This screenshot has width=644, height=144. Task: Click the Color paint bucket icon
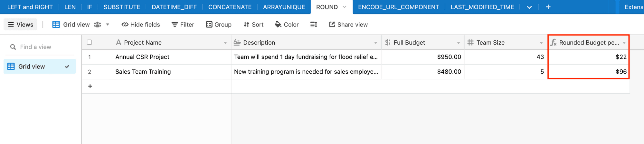(278, 25)
